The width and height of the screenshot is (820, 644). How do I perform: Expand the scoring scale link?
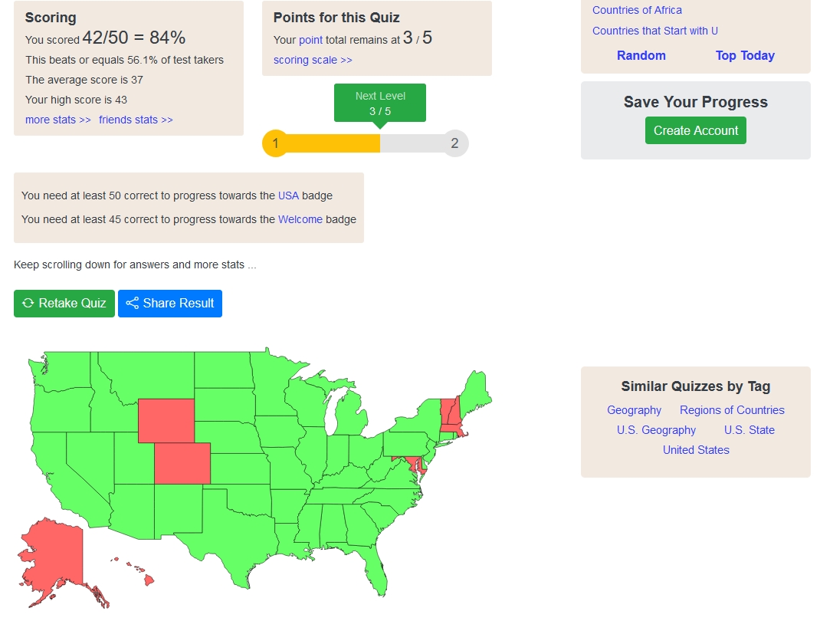pos(313,60)
